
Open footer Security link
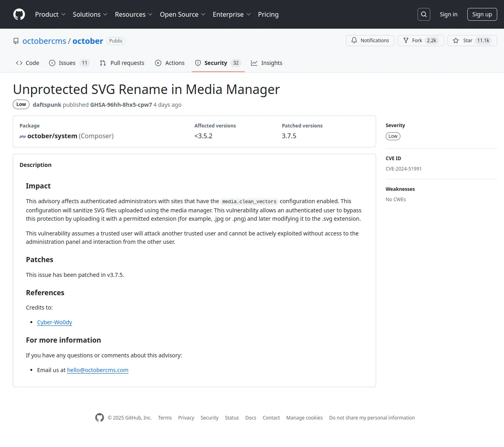210,418
